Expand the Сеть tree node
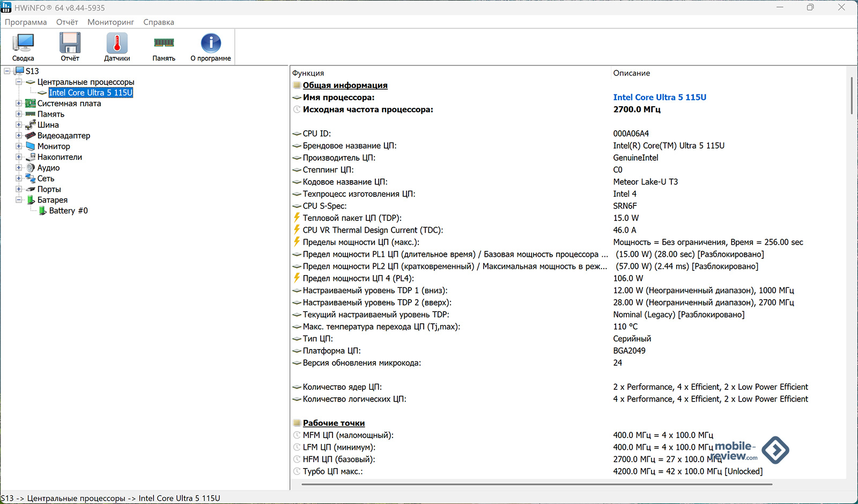Viewport: 858px width, 504px height. point(19,179)
